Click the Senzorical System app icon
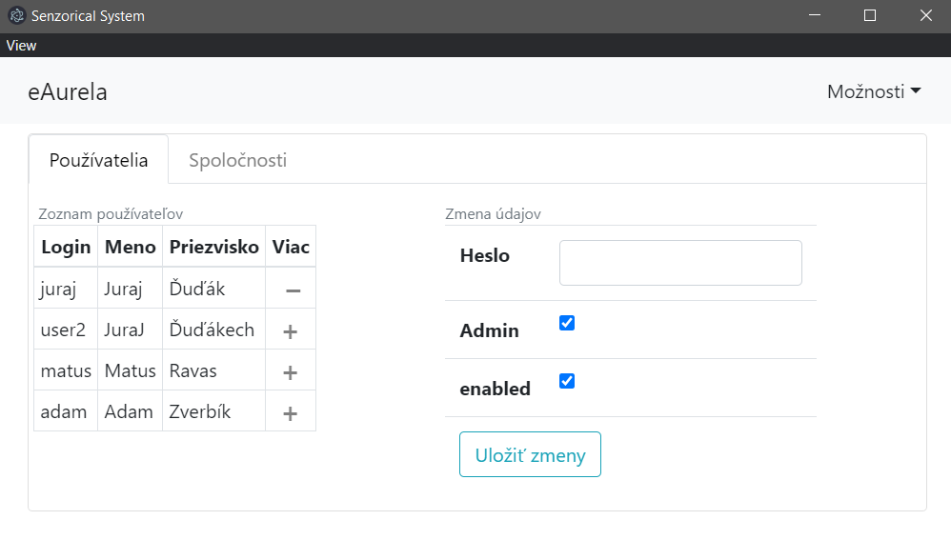This screenshot has height=560, width=951. pyautogui.click(x=16, y=16)
